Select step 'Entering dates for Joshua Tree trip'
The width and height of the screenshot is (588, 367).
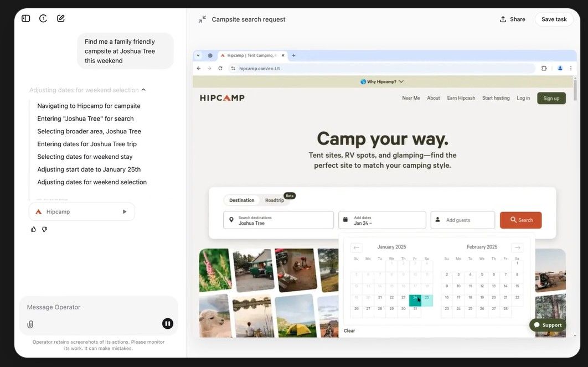coord(87,144)
